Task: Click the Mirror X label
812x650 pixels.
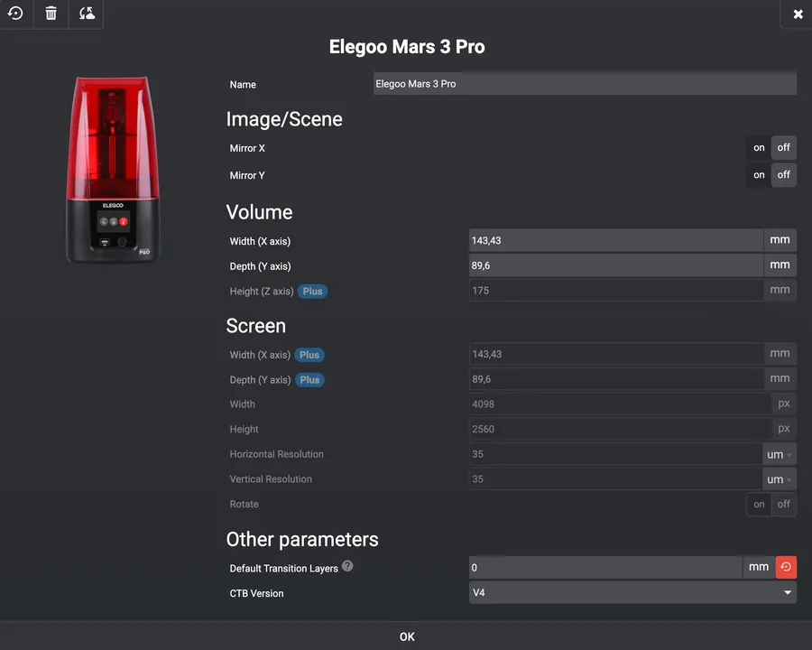Action: [x=247, y=148]
